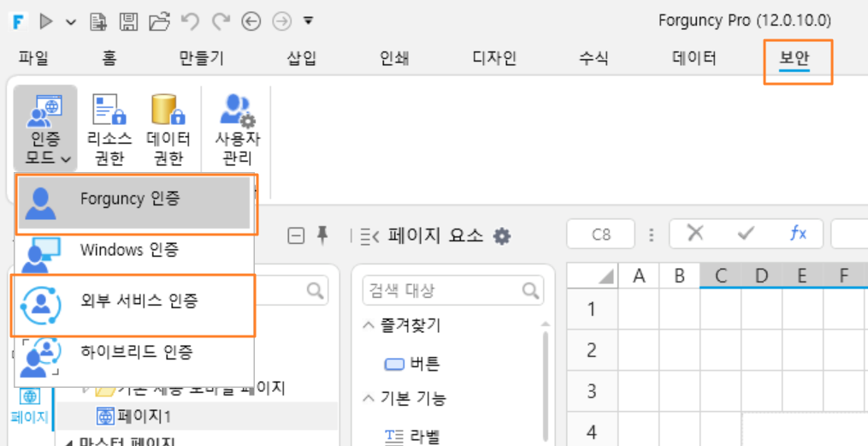Click the magnifier in the 검색 대상 field
The image size is (868, 446).
coord(530,290)
